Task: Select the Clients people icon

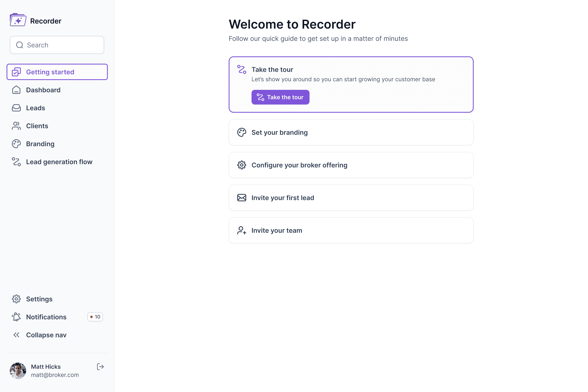Action: pyautogui.click(x=16, y=126)
